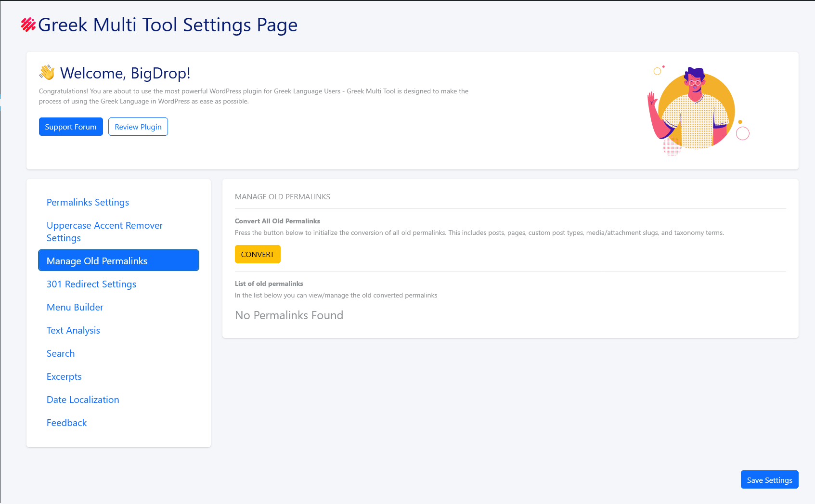The image size is (815, 504).
Task: Click the No Permalinks Found message
Action: coord(289,315)
